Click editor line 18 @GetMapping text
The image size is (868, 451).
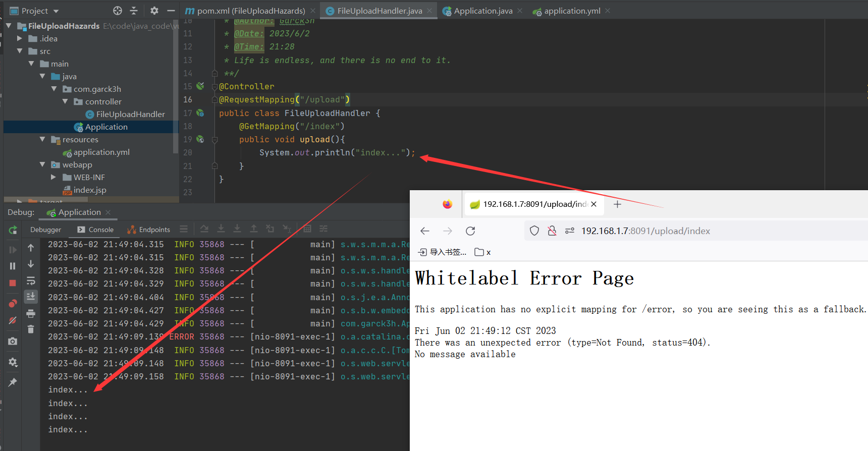coord(292,126)
